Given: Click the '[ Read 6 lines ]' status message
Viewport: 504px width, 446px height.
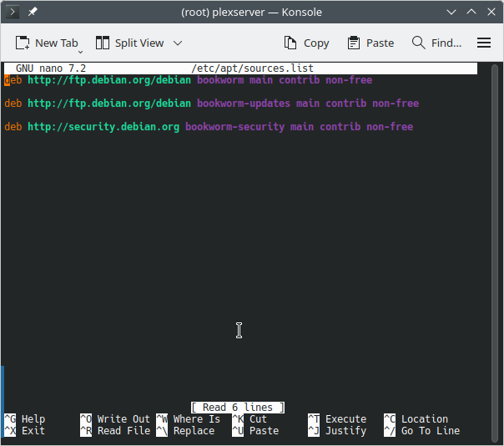Looking at the screenshot, I should tap(238, 408).
